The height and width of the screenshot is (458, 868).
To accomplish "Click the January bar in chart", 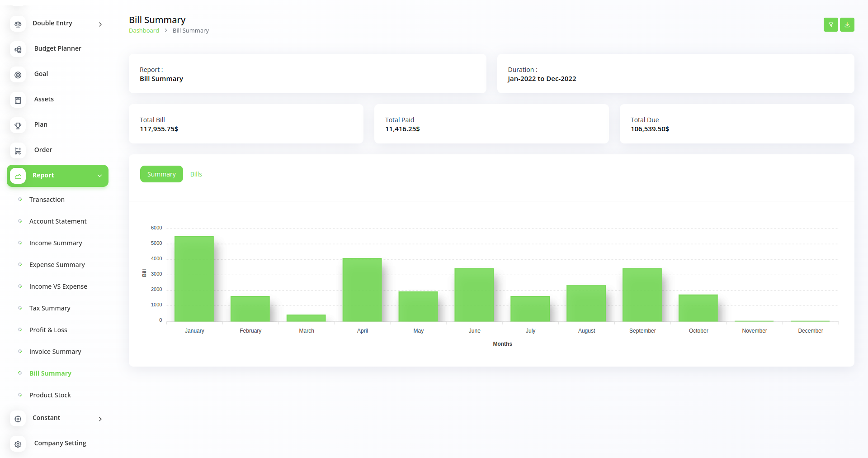I will (x=194, y=279).
